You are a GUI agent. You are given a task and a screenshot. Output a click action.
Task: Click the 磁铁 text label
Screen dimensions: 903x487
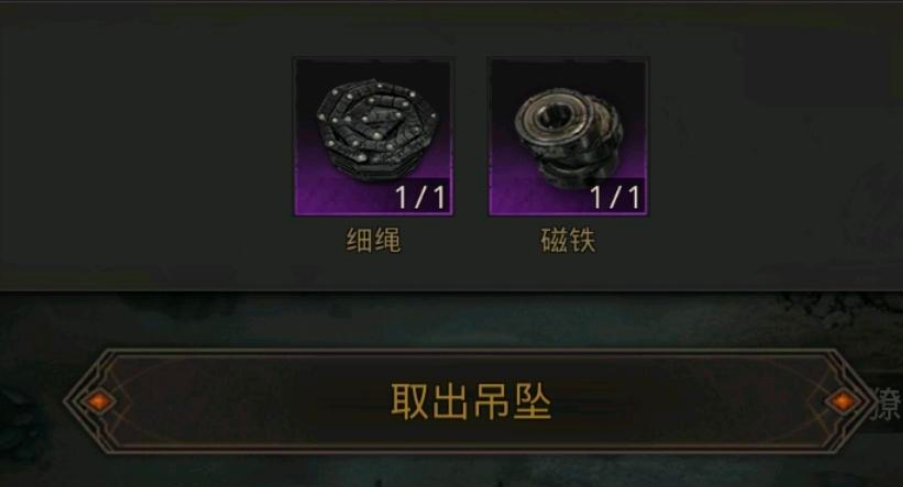point(568,241)
